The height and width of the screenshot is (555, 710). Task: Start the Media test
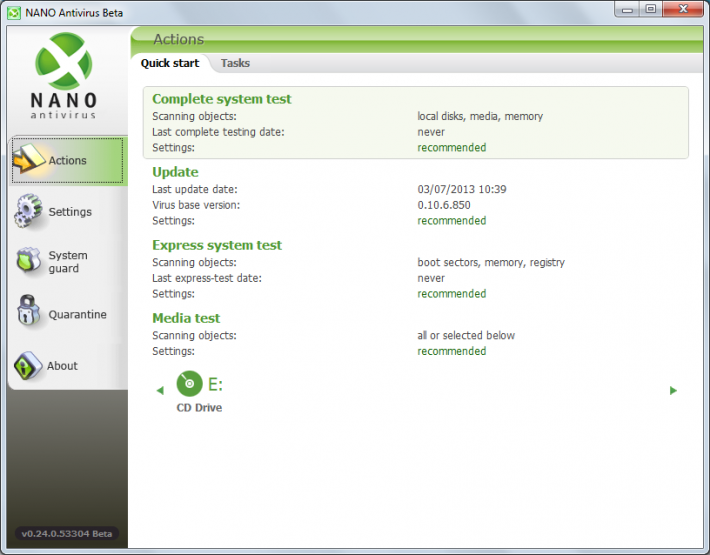point(186,318)
